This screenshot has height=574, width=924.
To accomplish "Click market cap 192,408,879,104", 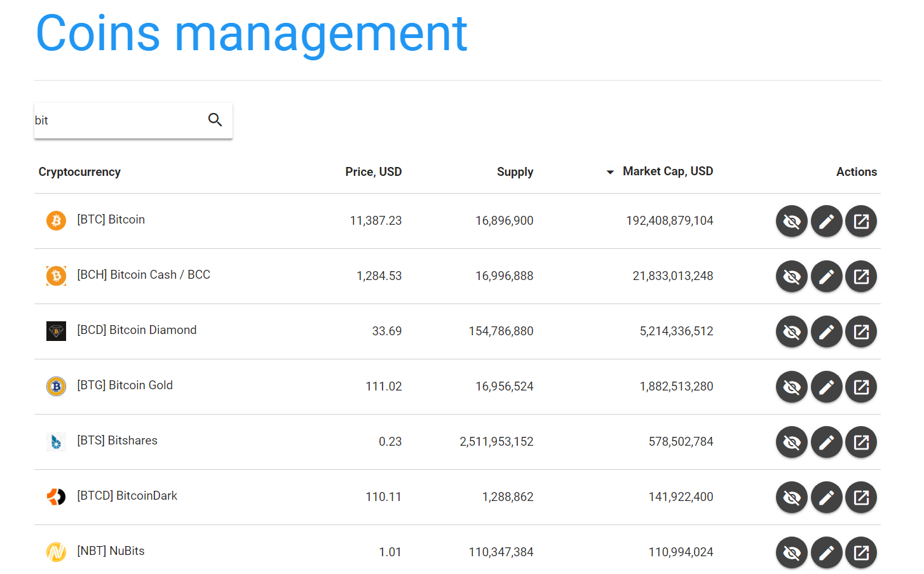I will [670, 221].
